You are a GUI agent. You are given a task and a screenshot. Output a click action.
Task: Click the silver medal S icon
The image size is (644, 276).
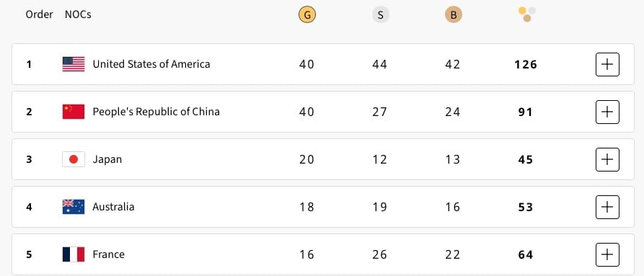380,15
